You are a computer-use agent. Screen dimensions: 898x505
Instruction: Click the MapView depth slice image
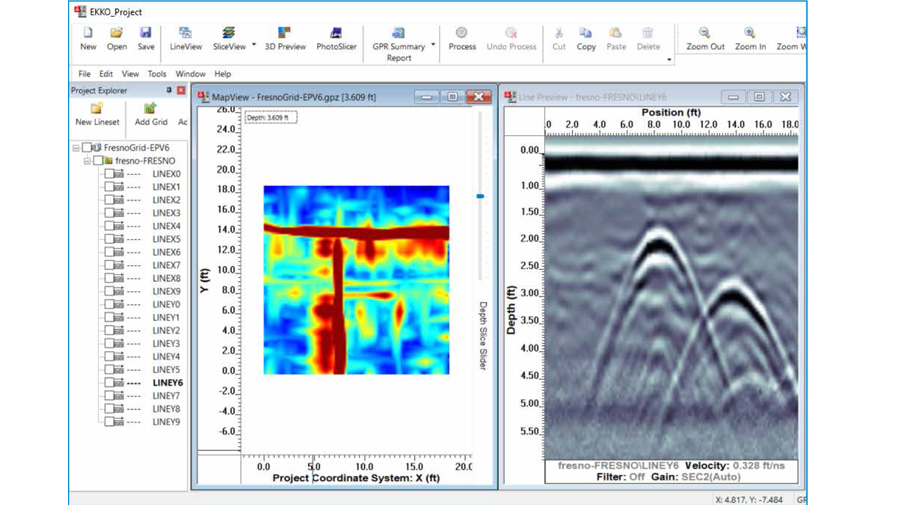coord(356,280)
